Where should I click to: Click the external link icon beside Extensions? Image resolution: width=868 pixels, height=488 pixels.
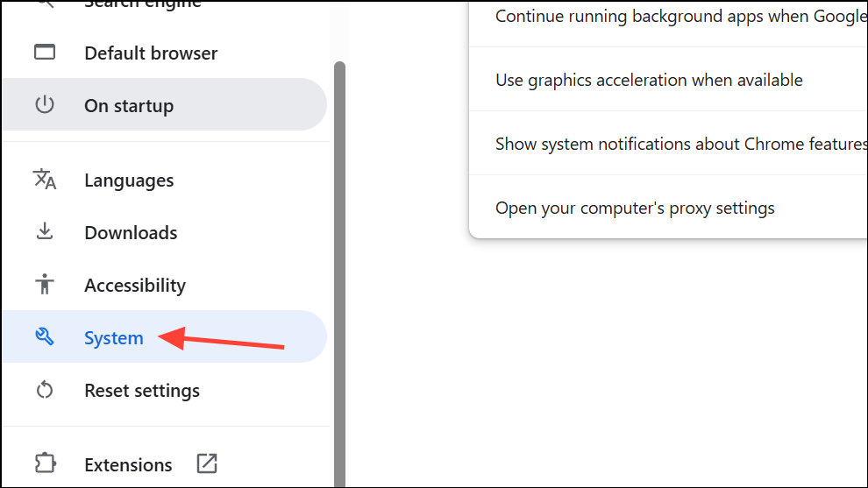207,463
